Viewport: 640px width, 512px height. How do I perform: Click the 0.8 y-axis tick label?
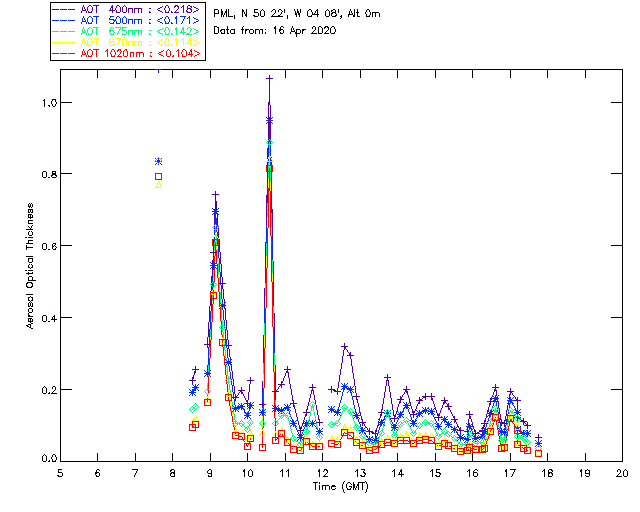tap(49, 174)
